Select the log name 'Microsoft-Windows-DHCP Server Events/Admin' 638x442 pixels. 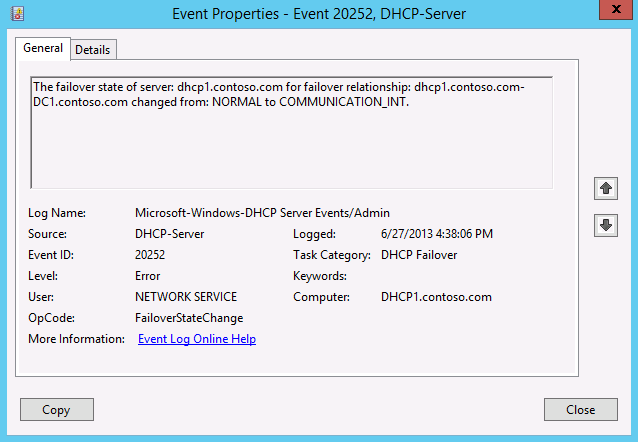coord(262,213)
